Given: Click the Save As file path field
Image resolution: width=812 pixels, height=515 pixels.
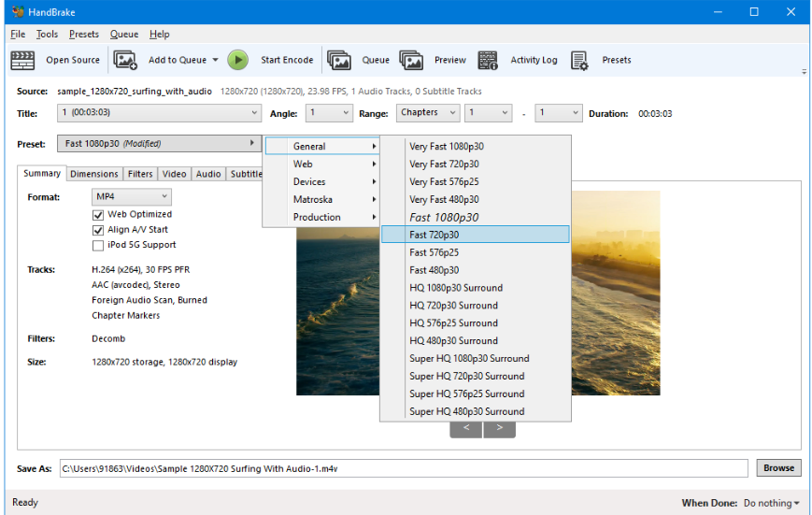Looking at the screenshot, I should [402, 468].
